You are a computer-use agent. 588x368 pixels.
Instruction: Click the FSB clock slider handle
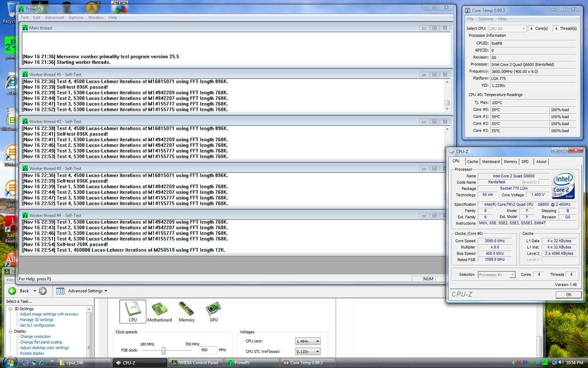tap(163, 351)
